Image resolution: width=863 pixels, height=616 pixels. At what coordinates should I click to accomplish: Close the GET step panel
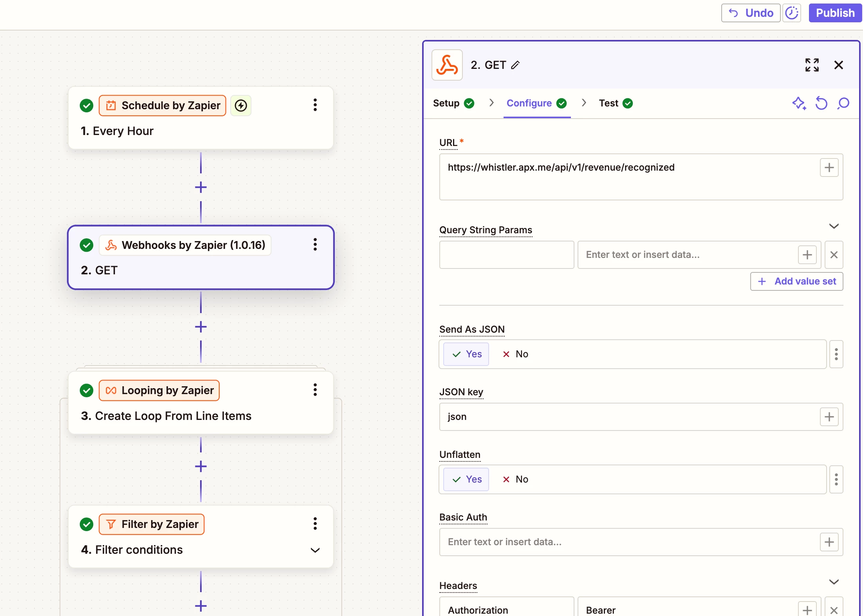coord(838,65)
